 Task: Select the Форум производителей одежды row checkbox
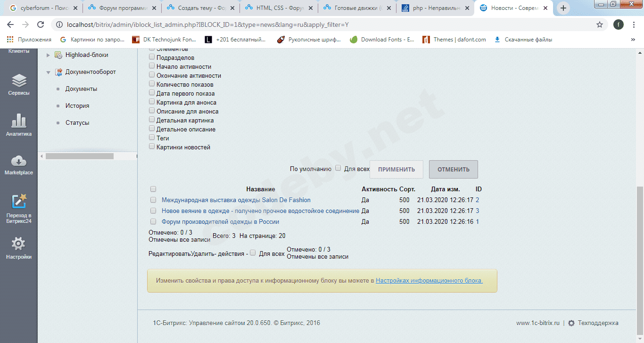pyautogui.click(x=153, y=221)
